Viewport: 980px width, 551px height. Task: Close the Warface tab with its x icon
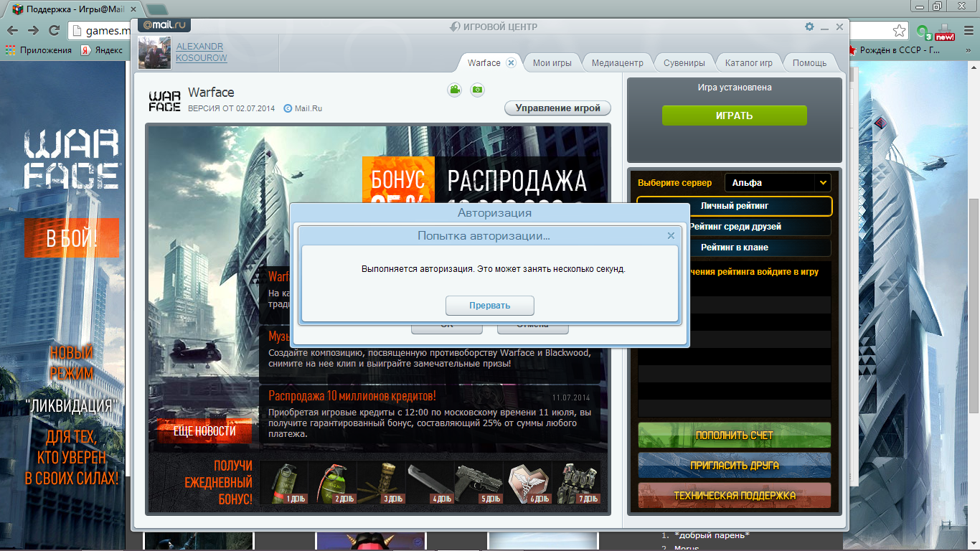[511, 62]
